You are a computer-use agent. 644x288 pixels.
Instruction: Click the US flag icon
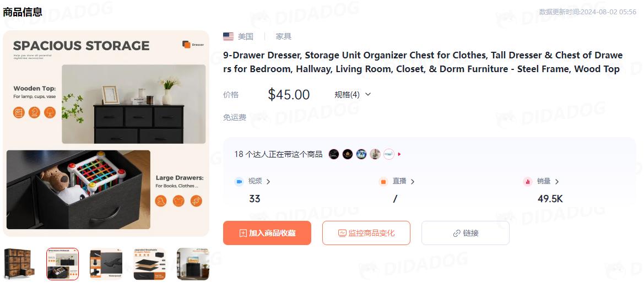coord(229,36)
